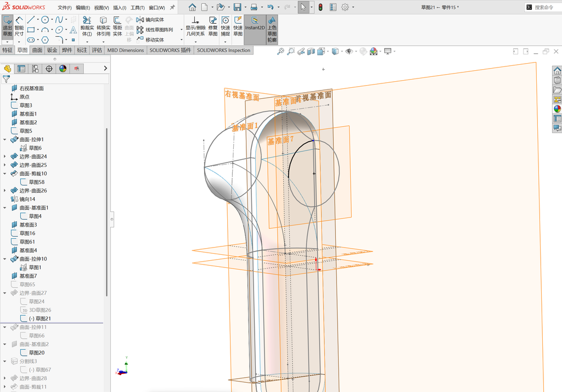Viewport: 562px width, 392px height.
Task: Open the 编辑(E) menu
Action: [x=83, y=8]
